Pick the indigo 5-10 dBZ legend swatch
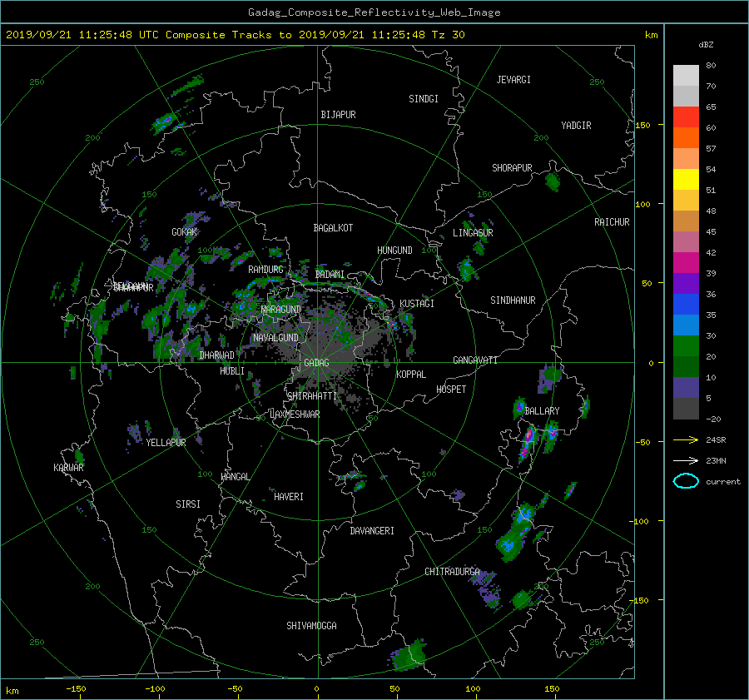Image resolution: width=749 pixels, height=700 pixels. (686, 387)
